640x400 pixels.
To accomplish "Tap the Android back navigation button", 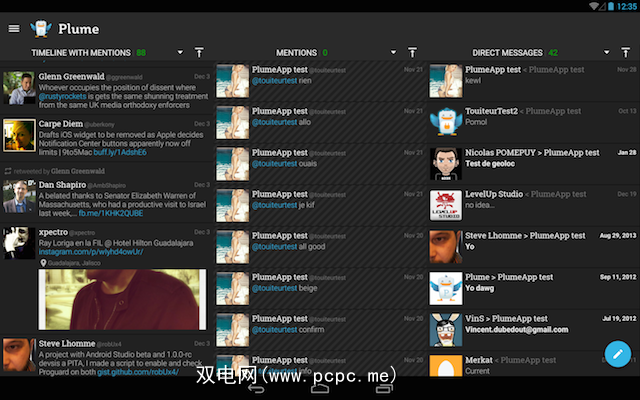I will (256, 389).
